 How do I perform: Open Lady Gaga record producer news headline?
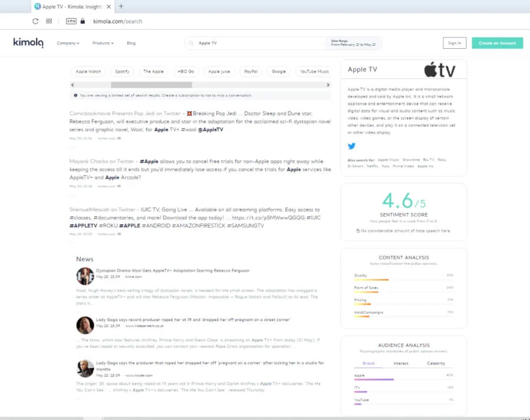[x=193, y=319]
